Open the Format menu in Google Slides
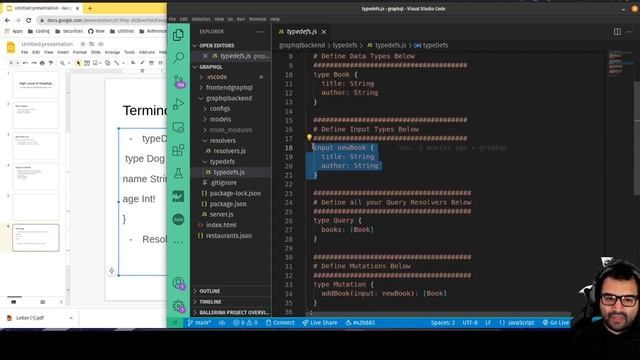 coord(80,52)
